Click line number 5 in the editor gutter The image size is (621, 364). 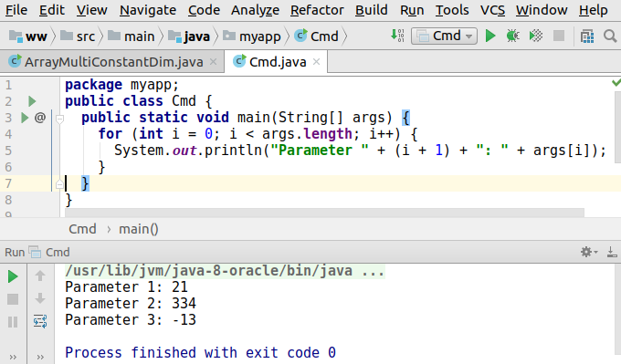point(8,151)
